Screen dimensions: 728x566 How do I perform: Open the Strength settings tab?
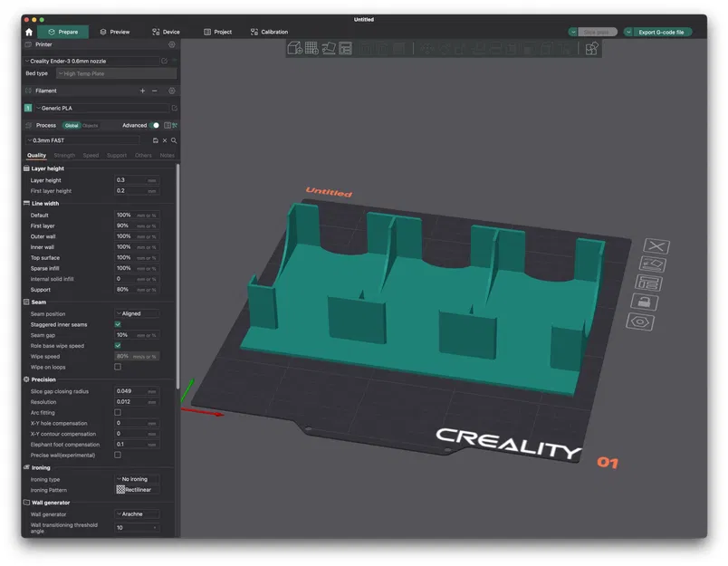(64, 156)
